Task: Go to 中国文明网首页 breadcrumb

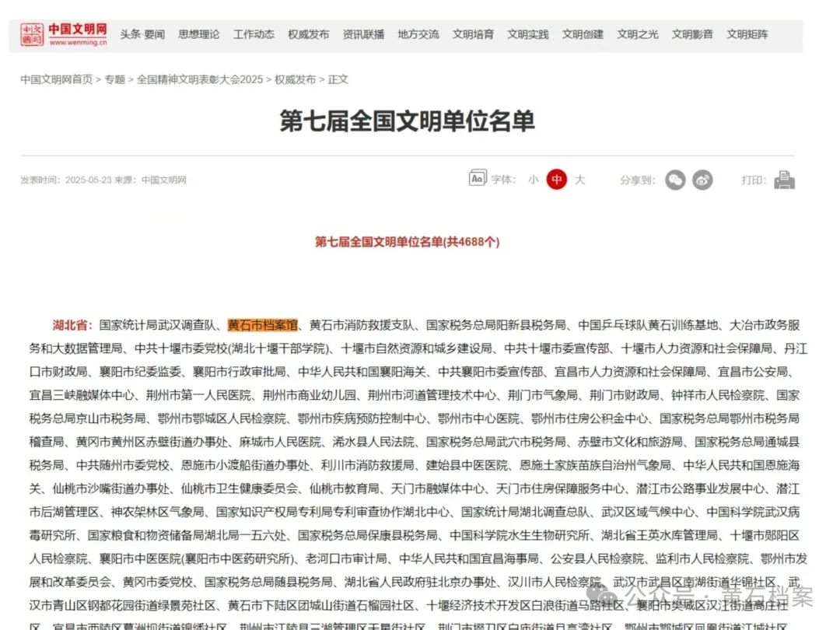Action: point(56,79)
